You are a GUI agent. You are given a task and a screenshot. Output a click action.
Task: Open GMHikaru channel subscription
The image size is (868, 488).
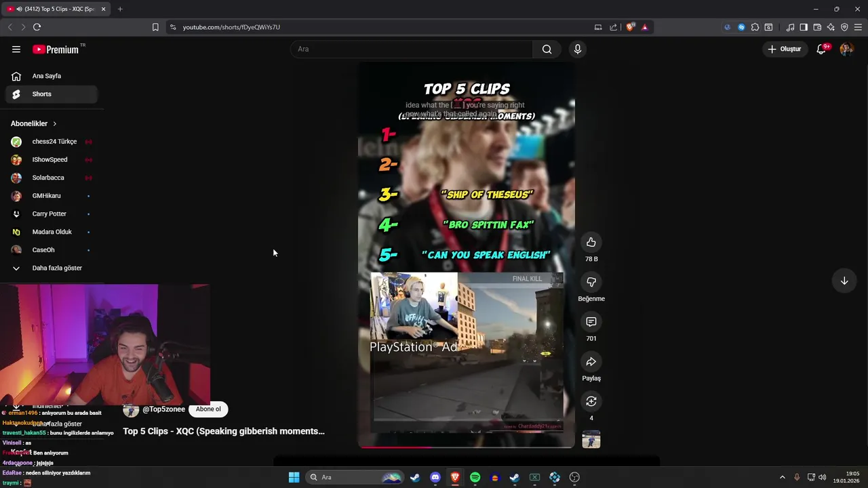click(x=52, y=196)
